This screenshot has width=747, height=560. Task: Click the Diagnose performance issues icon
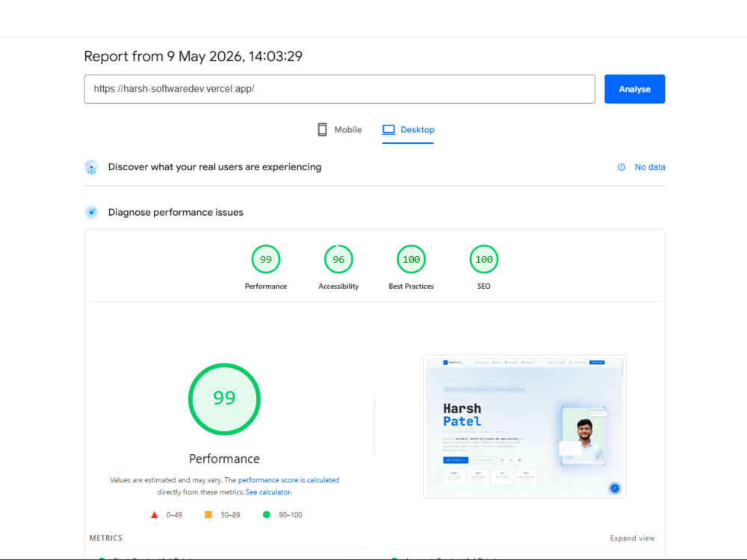point(91,212)
